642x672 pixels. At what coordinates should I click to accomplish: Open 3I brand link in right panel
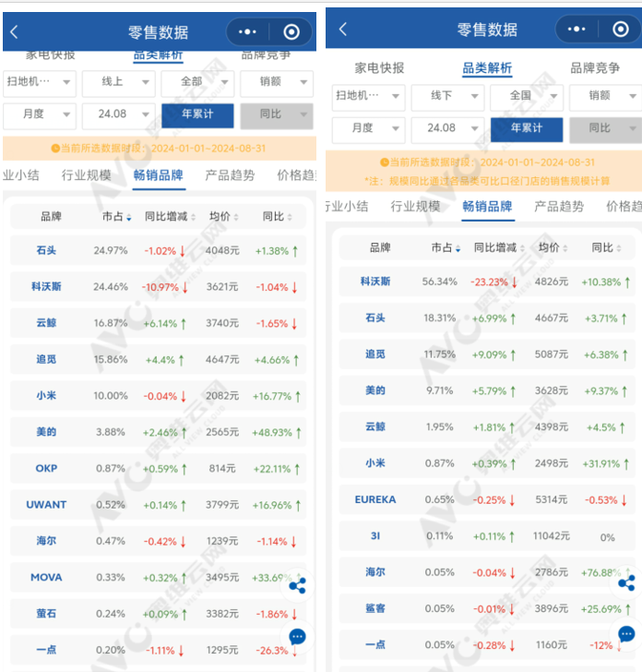375,536
